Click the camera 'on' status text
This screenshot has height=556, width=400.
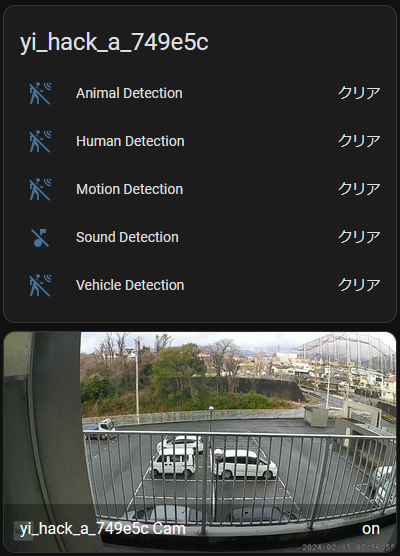(371, 529)
